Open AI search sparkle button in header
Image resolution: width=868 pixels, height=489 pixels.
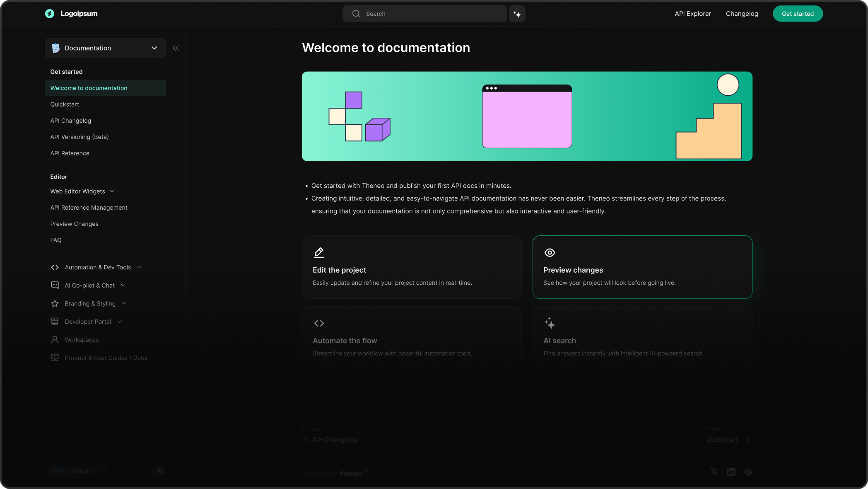(x=517, y=14)
